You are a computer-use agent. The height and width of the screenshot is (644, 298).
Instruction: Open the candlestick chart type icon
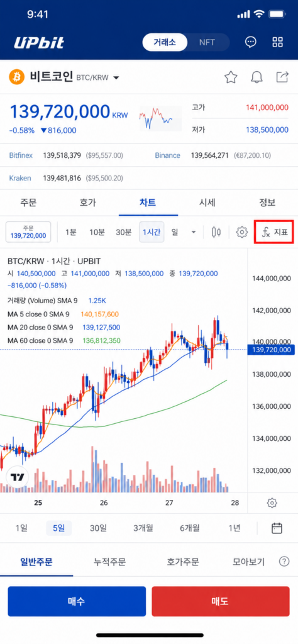click(216, 232)
